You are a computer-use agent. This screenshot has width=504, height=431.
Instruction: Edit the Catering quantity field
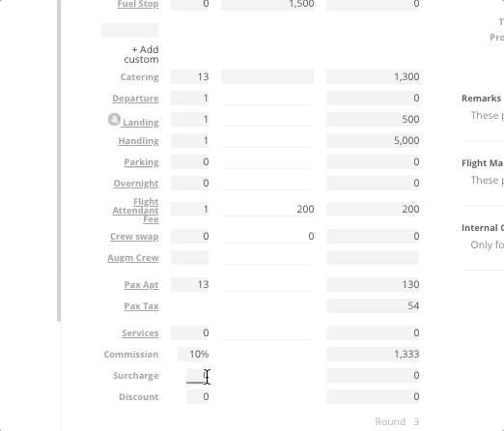click(190, 77)
